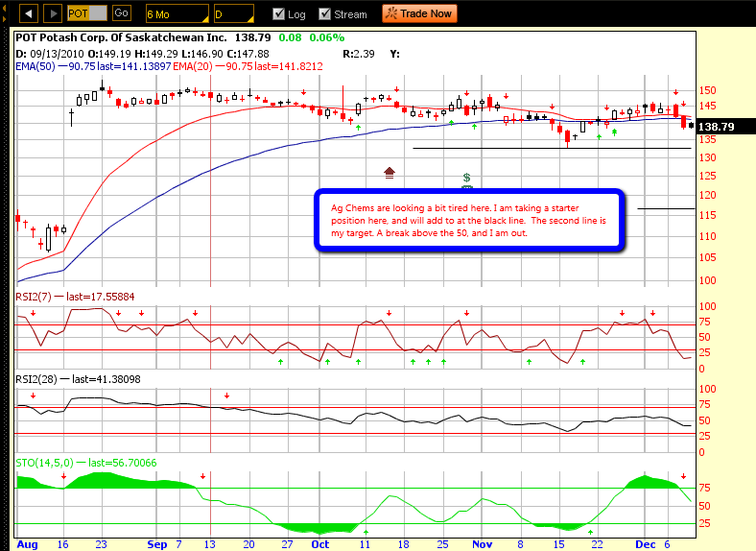Click the Go button
The width and height of the screenshot is (756, 551).
point(122,13)
